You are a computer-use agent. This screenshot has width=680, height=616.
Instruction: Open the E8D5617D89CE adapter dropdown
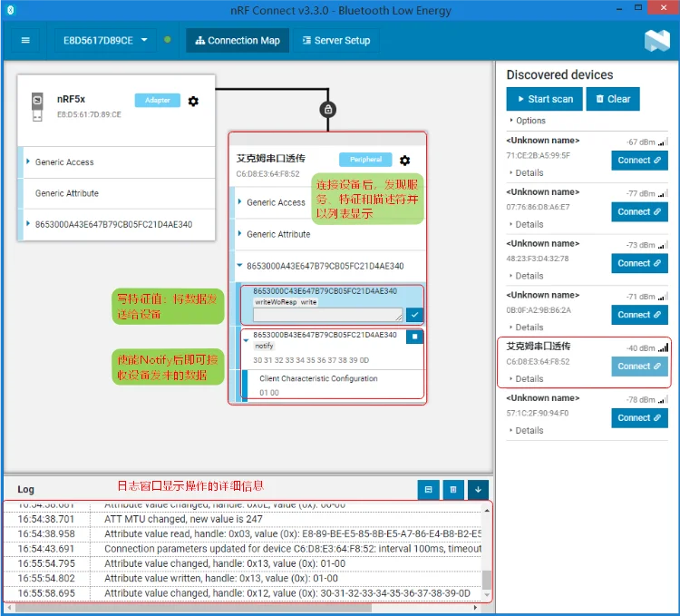click(105, 40)
